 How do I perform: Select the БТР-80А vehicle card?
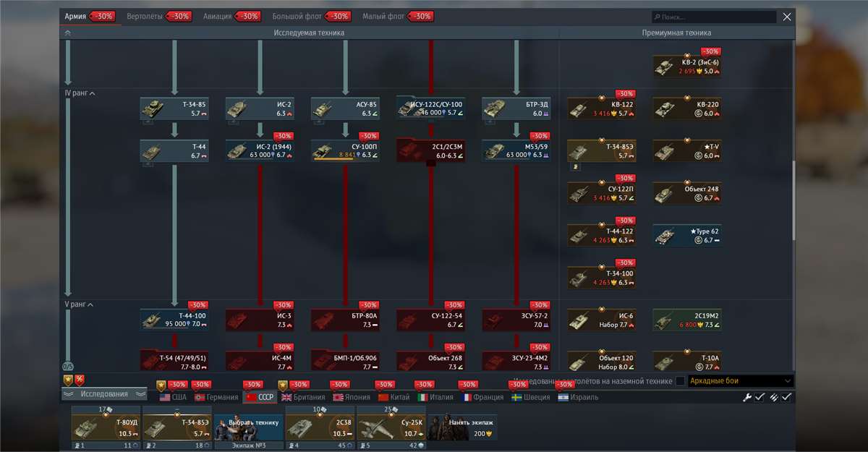tap(345, 320)
